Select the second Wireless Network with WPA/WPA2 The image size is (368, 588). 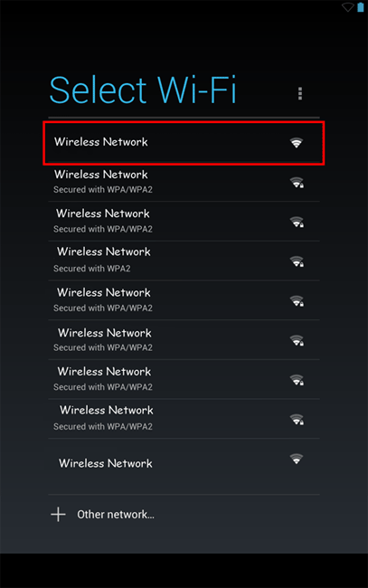[x=184, y=182]
